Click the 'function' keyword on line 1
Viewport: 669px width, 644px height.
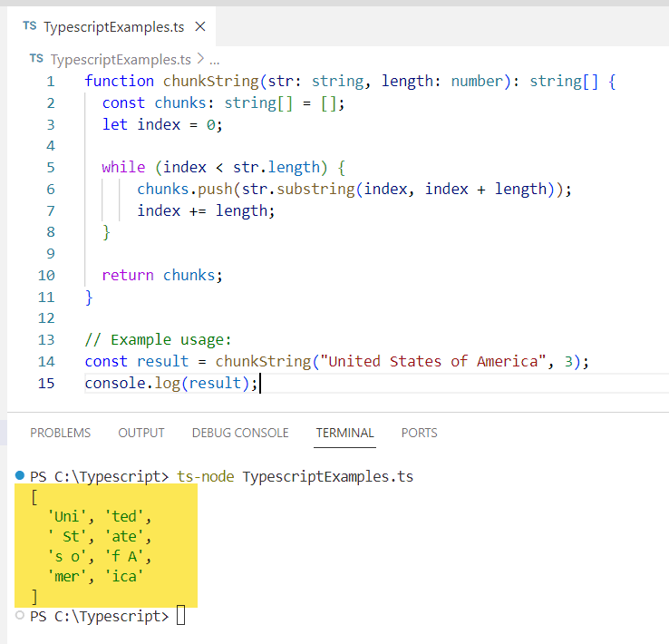tap(119, 81)
